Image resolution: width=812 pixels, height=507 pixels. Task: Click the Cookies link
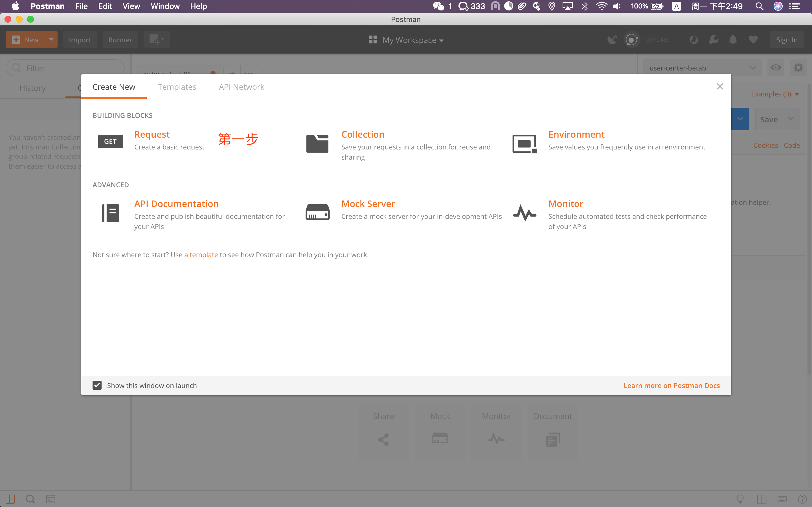point(765,145)
